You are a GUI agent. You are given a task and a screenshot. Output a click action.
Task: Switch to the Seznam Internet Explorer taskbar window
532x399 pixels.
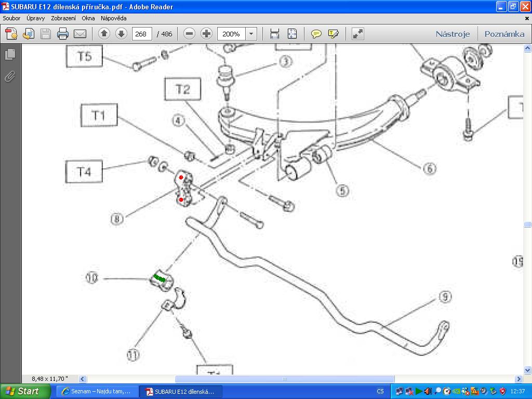point(97,392)
